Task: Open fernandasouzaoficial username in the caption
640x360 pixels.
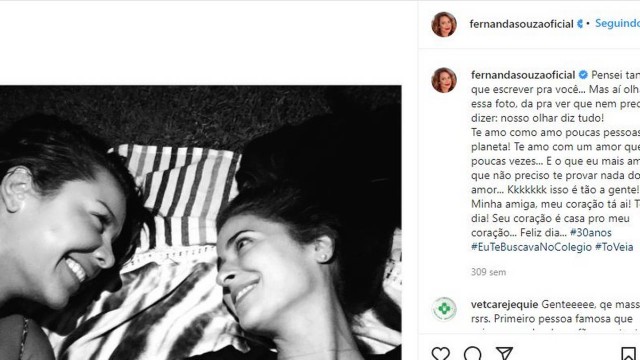Action: (x=523, y=75)
